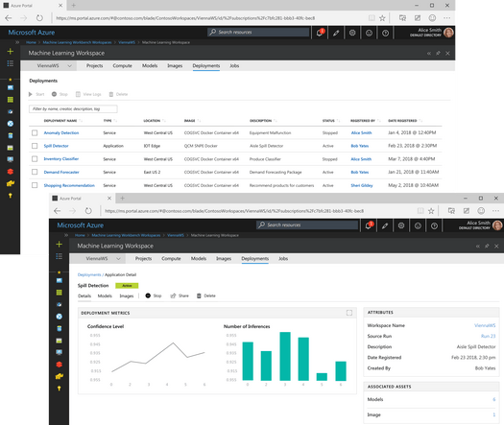Click favorite star in front browser address bar

(x=431, y=211)
